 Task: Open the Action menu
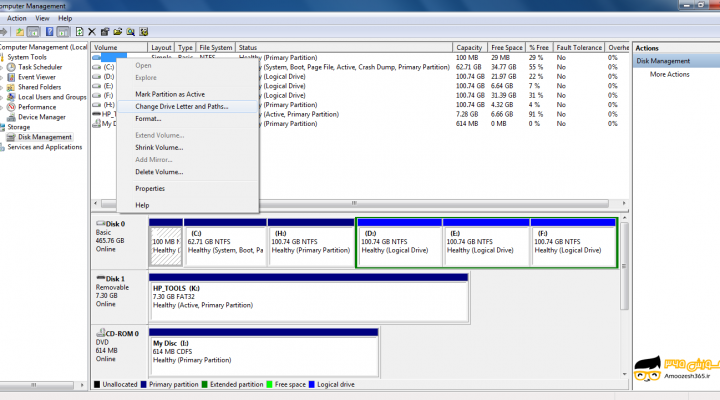pos(17,18)
